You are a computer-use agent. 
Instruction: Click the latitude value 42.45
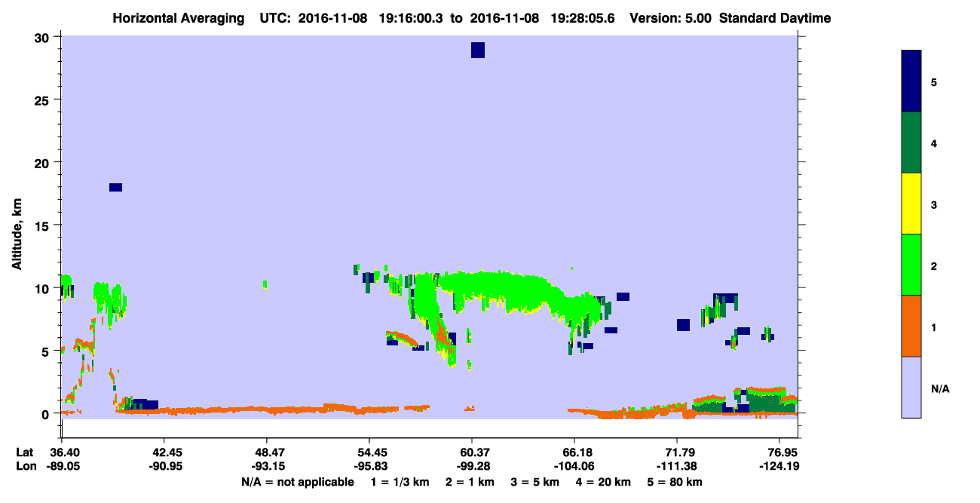[x=164, y=452]
